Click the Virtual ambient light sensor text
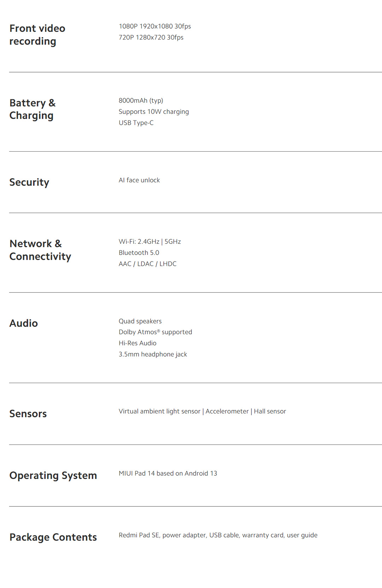 point(160,411)
